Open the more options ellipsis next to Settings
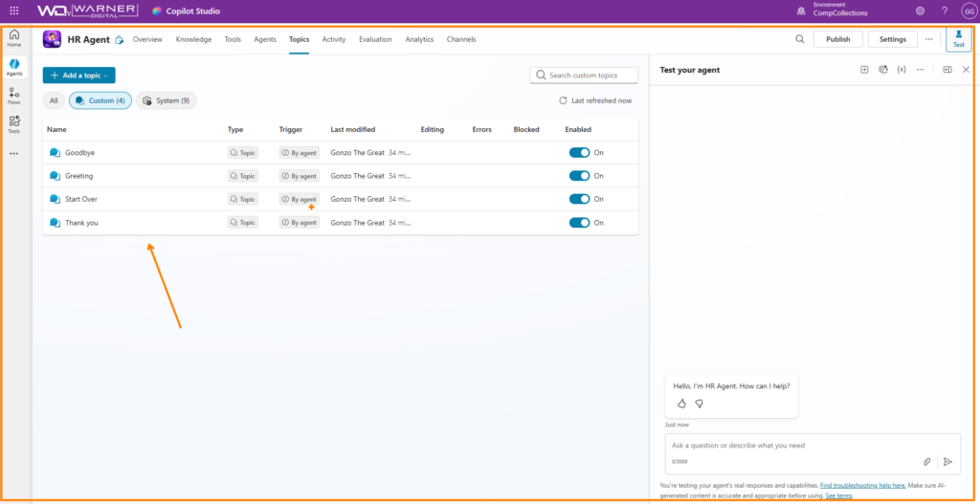The image size is (980, 504). coord(928,39)
